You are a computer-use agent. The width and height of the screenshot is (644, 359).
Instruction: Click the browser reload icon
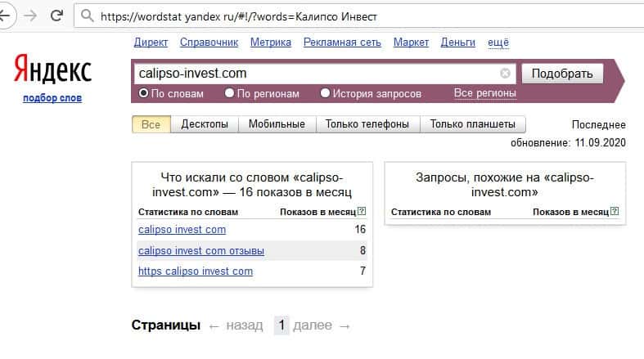pos(56,16)
